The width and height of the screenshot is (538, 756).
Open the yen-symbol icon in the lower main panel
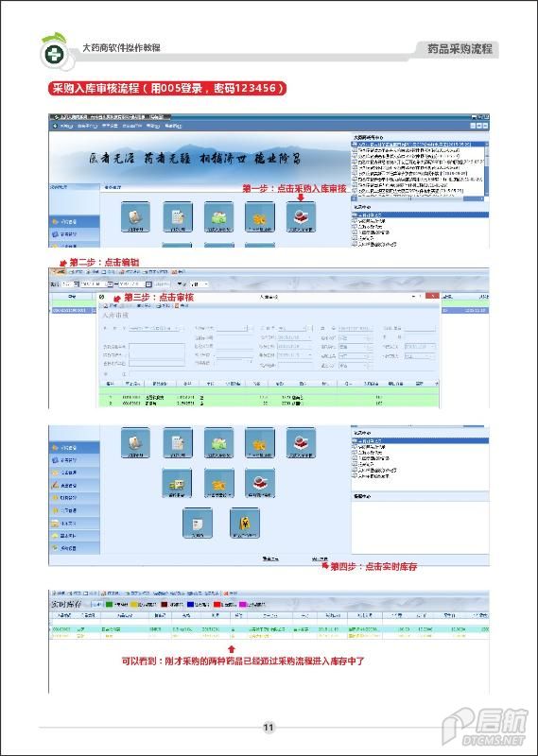(245, 524)
